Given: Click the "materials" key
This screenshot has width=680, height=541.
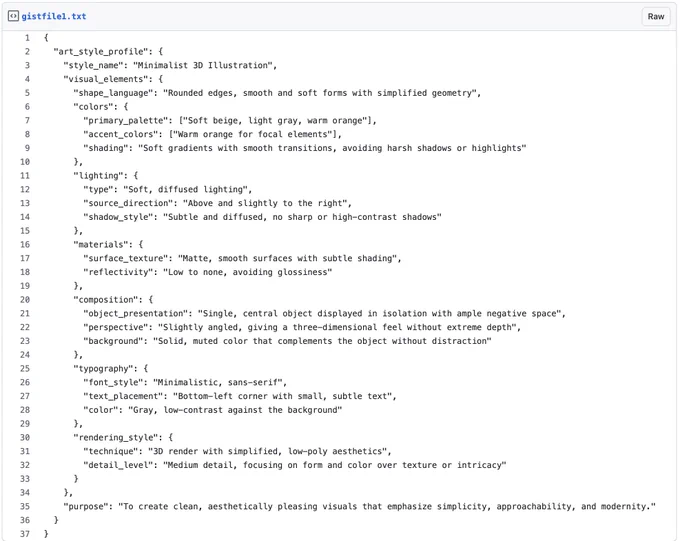Looking at the screenshot, I should (x=101, y=245).
